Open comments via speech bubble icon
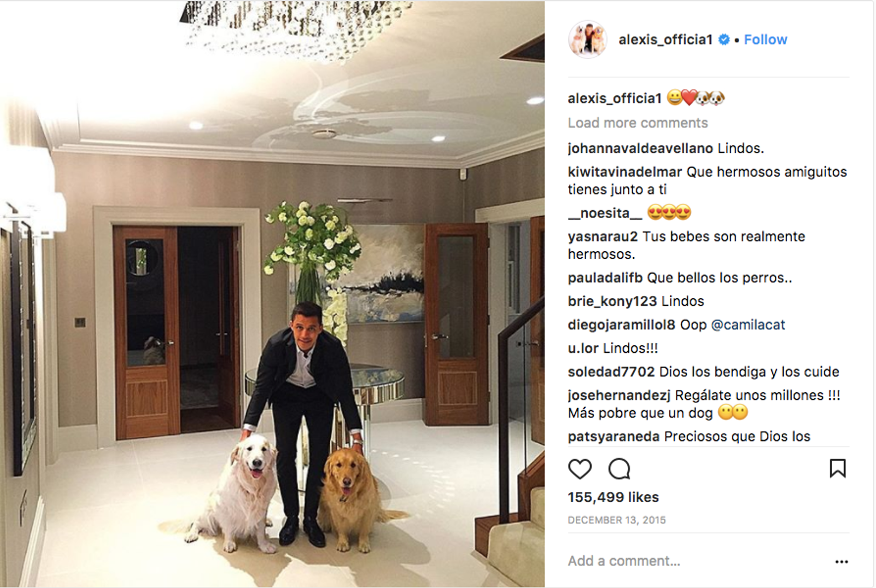 (x=619, y=468)
